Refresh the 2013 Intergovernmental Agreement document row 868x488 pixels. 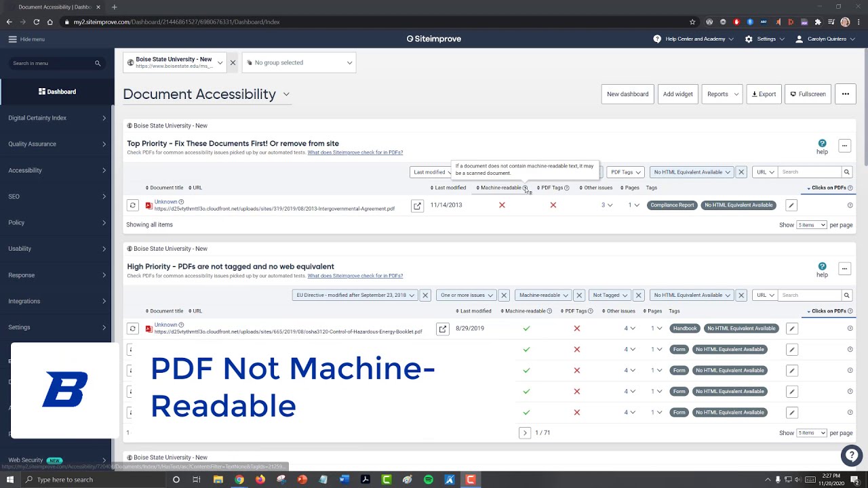(x=132, y=205)
